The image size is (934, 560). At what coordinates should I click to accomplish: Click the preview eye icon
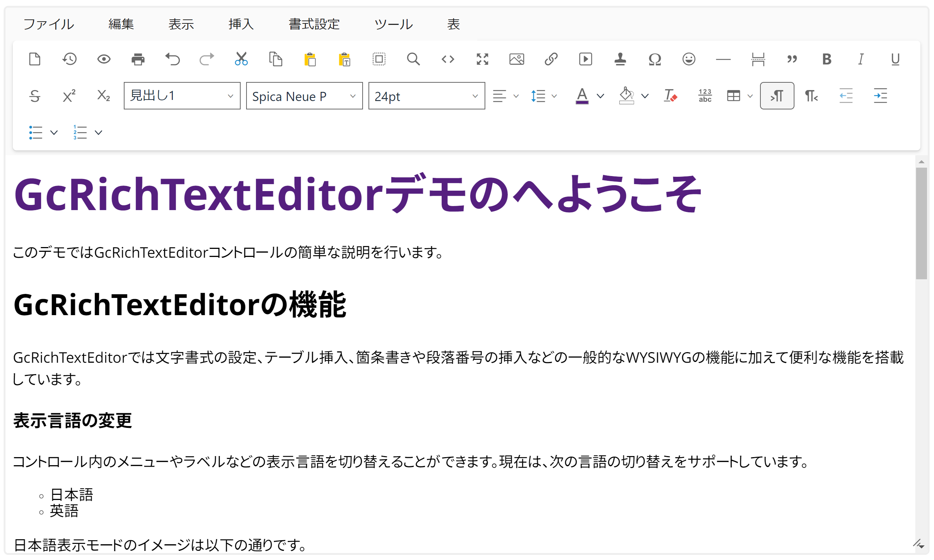[x=104, y=59]
